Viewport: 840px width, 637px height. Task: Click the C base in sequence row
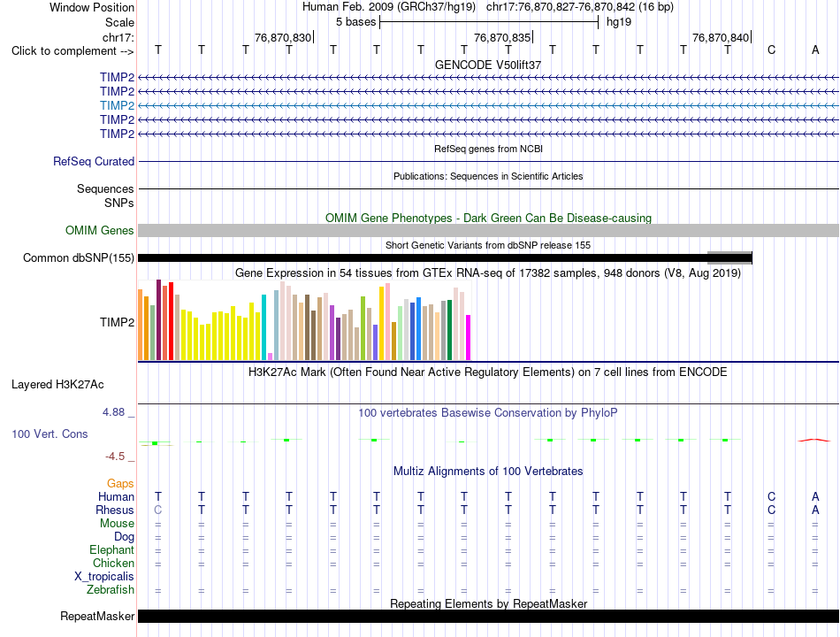771,50
